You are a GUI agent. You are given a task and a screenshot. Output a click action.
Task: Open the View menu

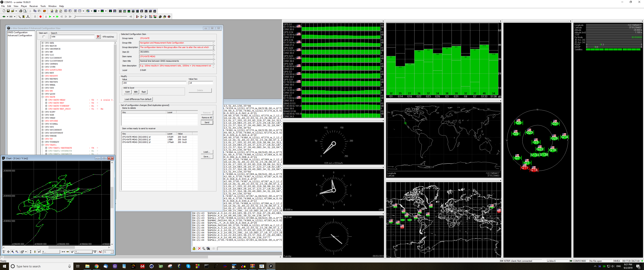coord(16,6)
